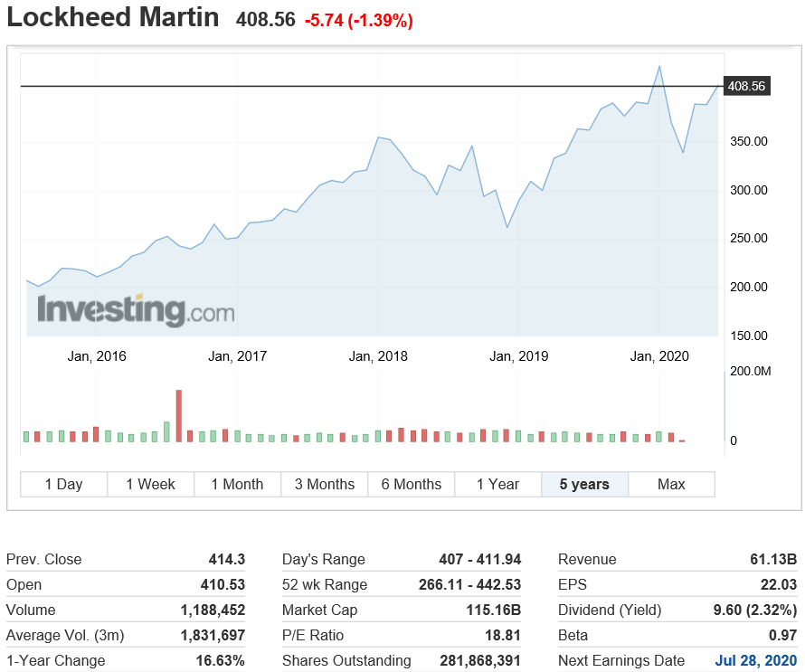Select the 5 years tab
The image size is (805, 672).
coord(584,484)
